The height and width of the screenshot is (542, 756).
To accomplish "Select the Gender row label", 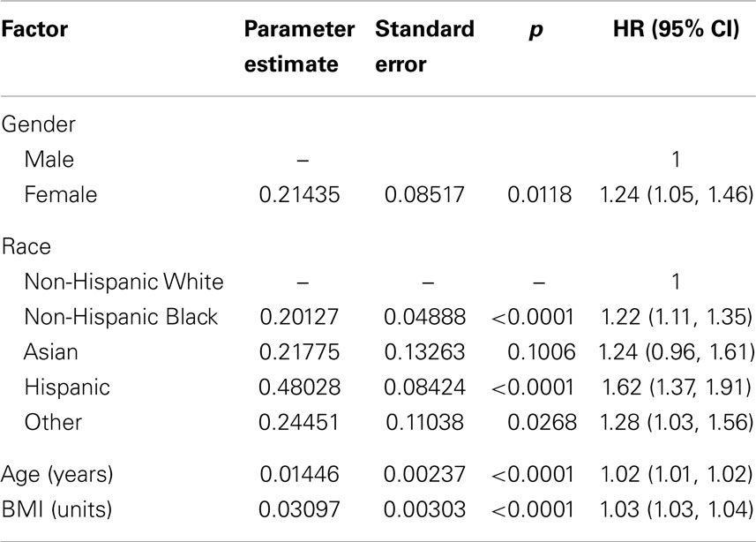I will pos(39,124).
